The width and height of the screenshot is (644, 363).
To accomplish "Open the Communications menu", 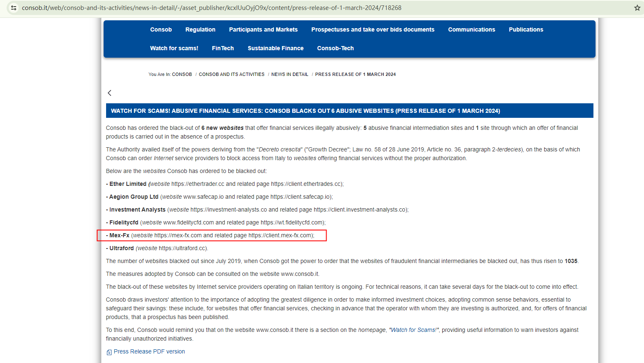I will [x=472, y=29].
